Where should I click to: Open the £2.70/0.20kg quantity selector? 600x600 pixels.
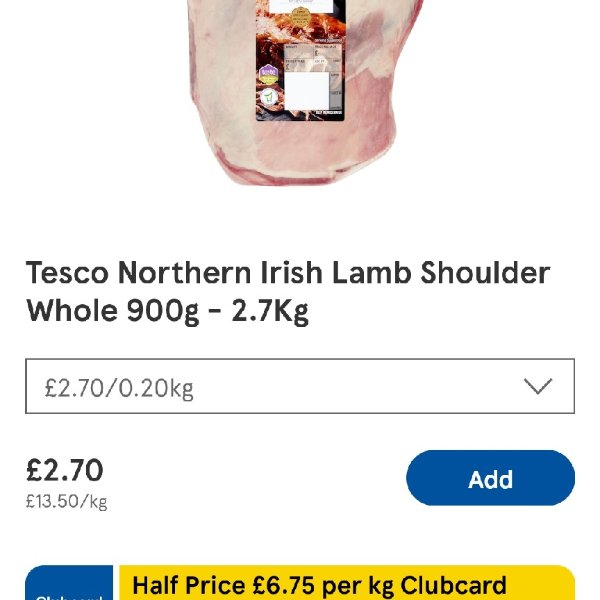300,386
